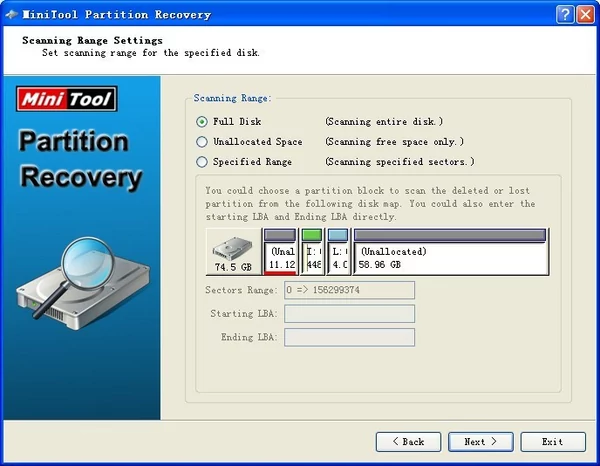Click the MiniTool logo in sidebar
The image size is (600, 466).
click(67, 99)
